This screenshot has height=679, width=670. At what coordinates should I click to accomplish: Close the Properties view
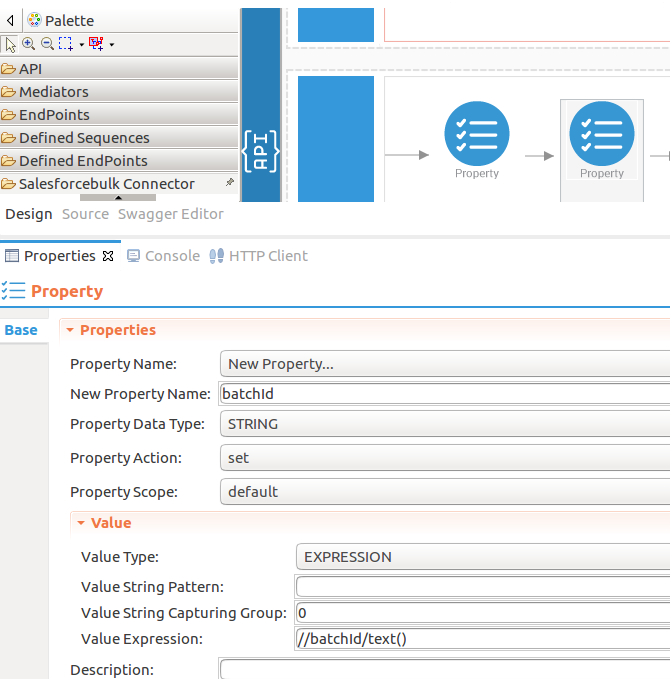click(x=108, y=256)
